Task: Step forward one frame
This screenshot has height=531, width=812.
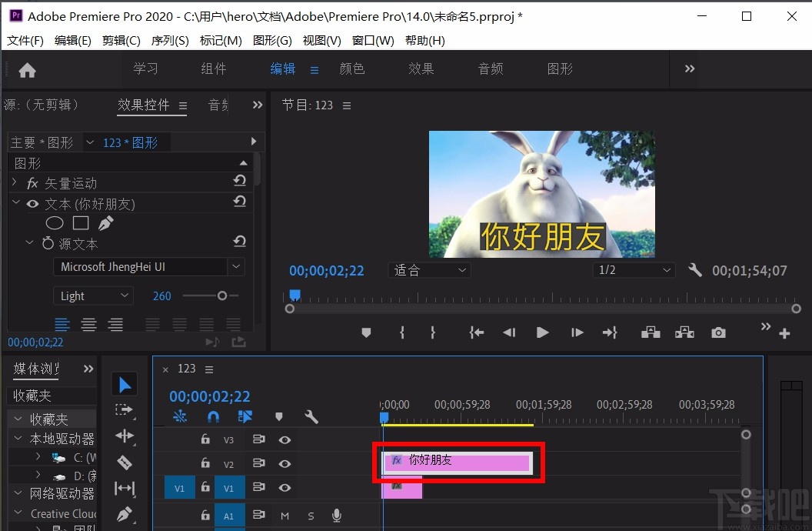Action: coord(577,332)
